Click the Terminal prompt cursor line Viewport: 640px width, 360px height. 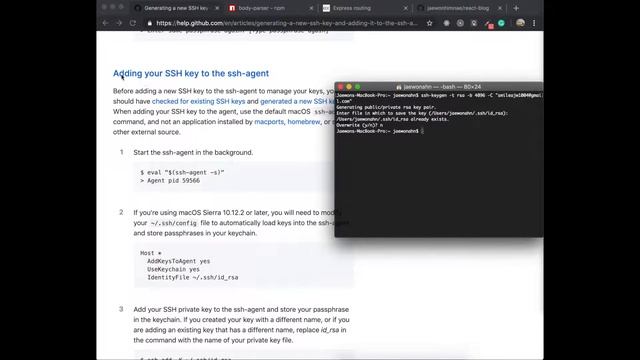[x=380, y=131]
